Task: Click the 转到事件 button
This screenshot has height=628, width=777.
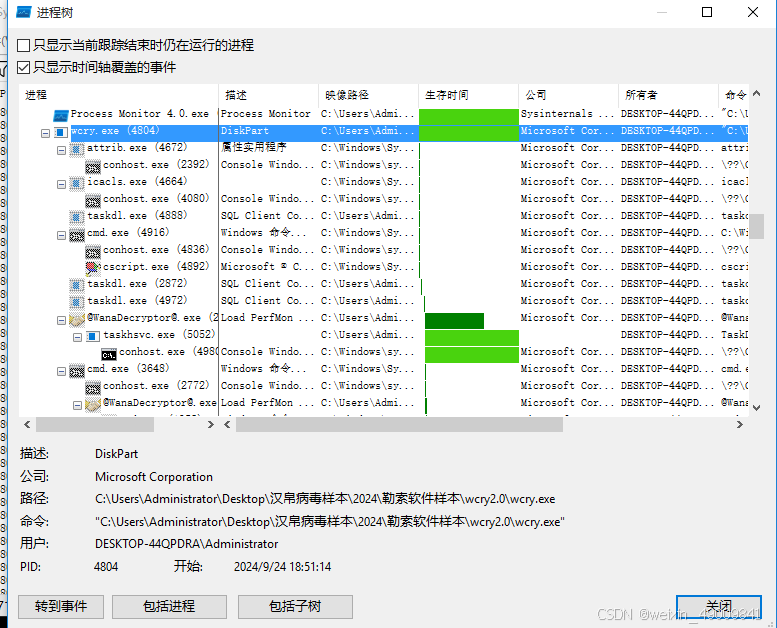Action: [x=61, y=607]
